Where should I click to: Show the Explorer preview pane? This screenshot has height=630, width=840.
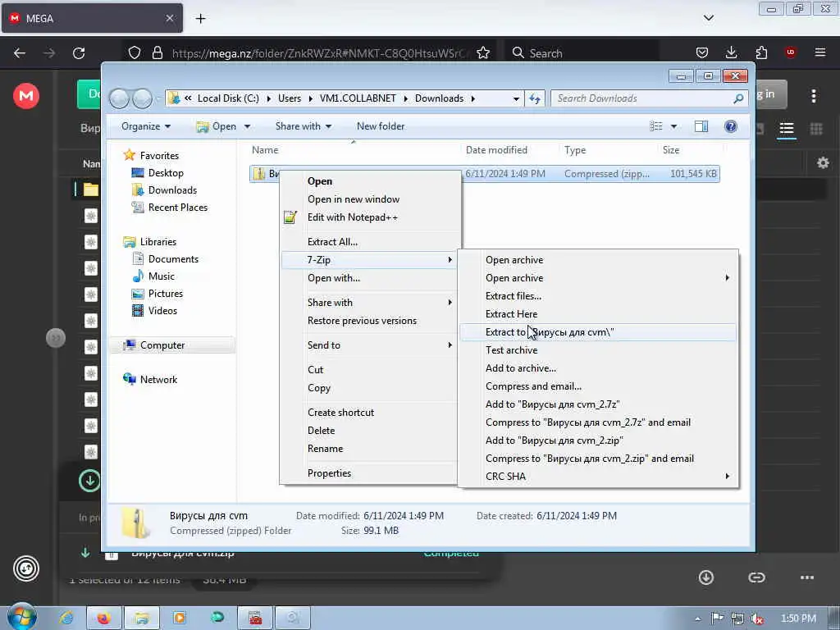tap(701, 126)
